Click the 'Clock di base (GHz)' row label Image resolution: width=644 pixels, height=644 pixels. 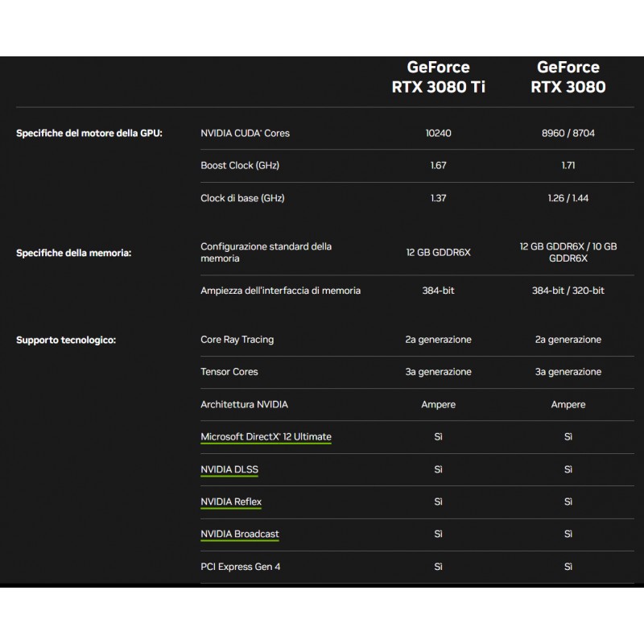[x=242, y=198]
